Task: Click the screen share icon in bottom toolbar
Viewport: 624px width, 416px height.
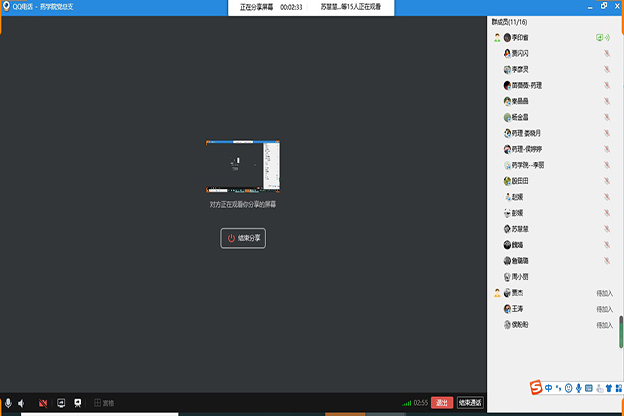Action: [x=60, y=403]
